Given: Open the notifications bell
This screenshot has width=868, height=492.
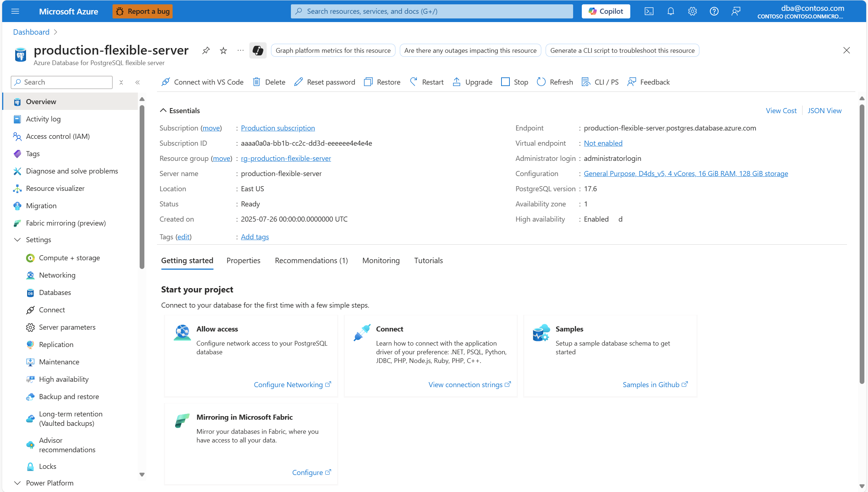Looking at the screenshot, I should 670,11.
